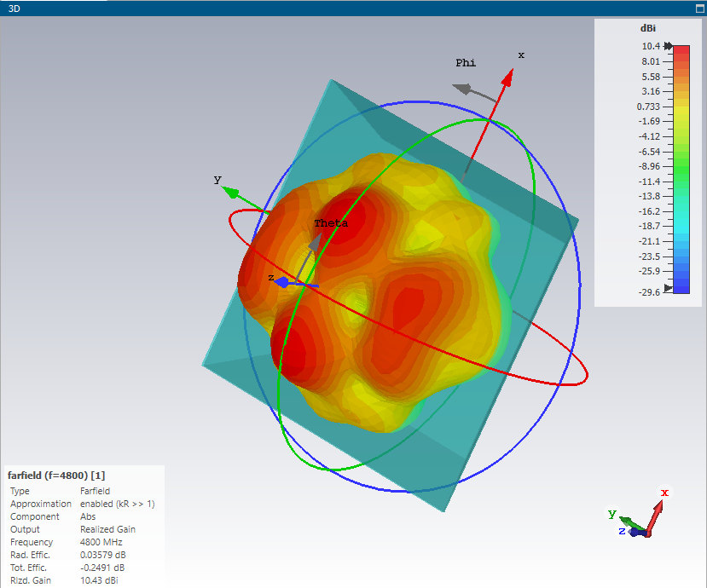Viewport: 707px width, 588px height.
Task: Click the Rlzd. Gain 10.43 dBi value
Action: [x=99, y=580]
